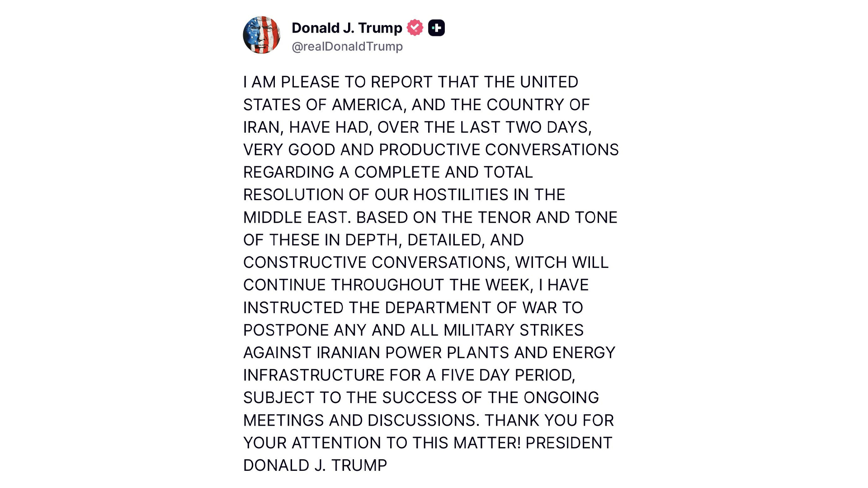Click "TENOR AND TONE" in the post

pos(547,218)
